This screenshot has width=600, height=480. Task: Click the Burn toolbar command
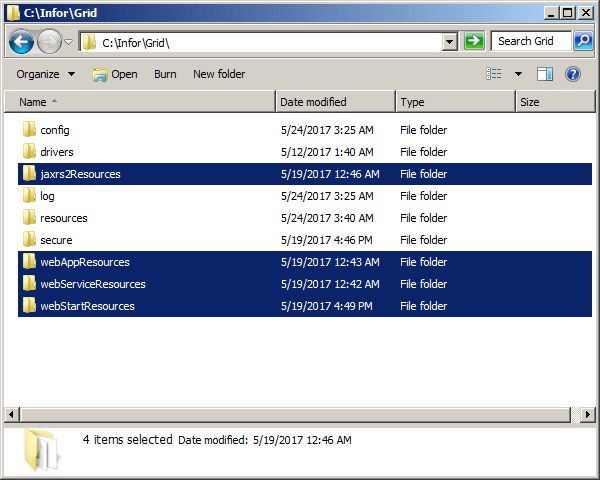(165, 74)
